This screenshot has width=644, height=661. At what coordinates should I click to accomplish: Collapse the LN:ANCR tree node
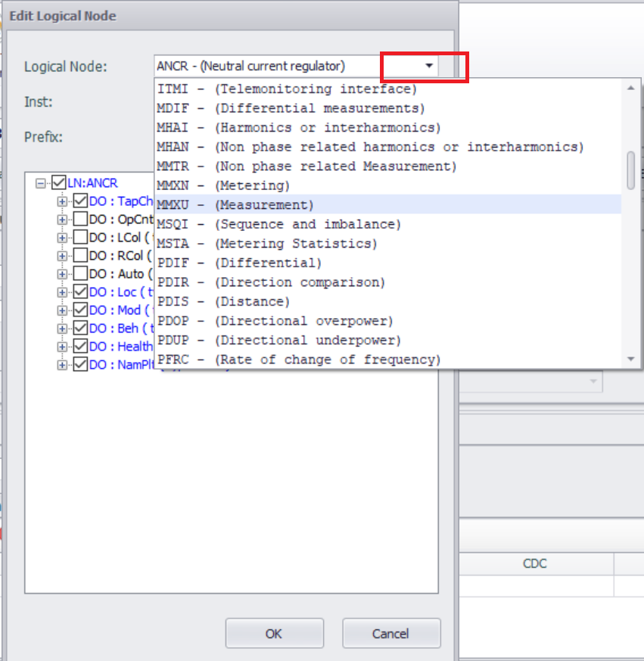[41, 183]
